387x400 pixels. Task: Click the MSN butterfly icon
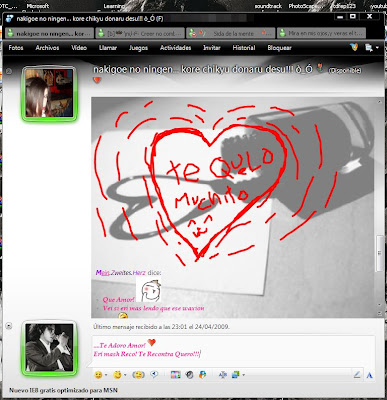(354, 47)
